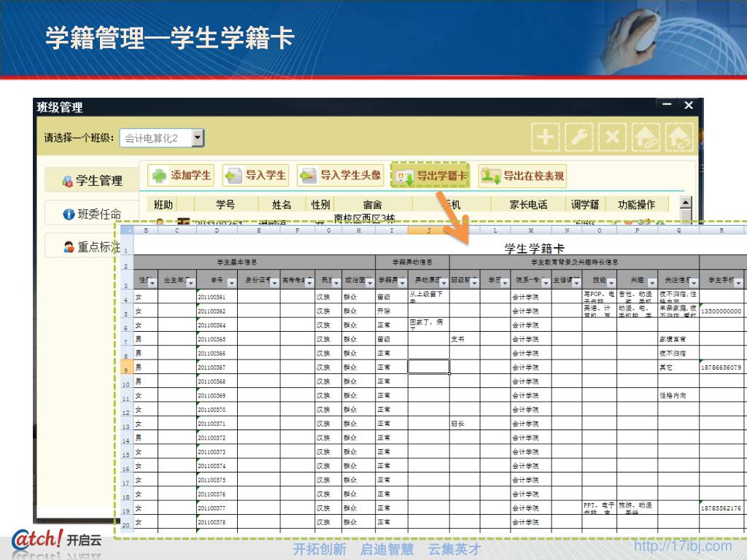This screenshot has height=560, width=747.
Task: Select spreadsheet column R header
Action: [721, 230]
